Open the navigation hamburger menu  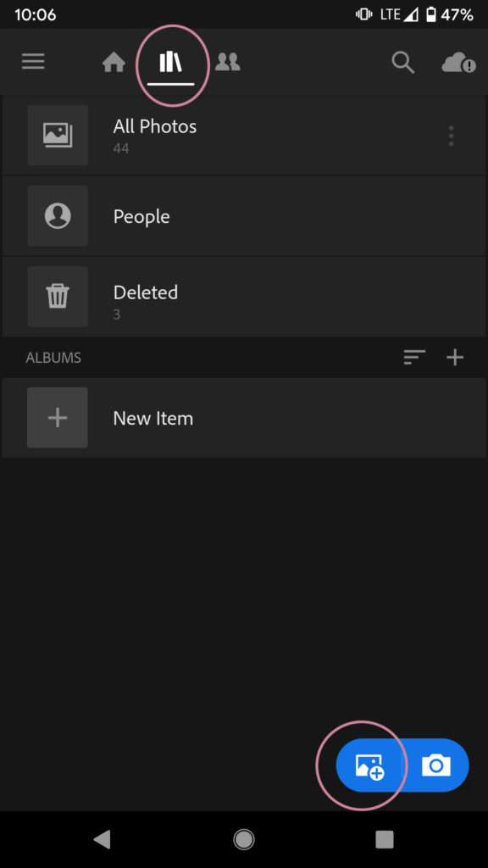pyautogui.click(x=33, y=61)
